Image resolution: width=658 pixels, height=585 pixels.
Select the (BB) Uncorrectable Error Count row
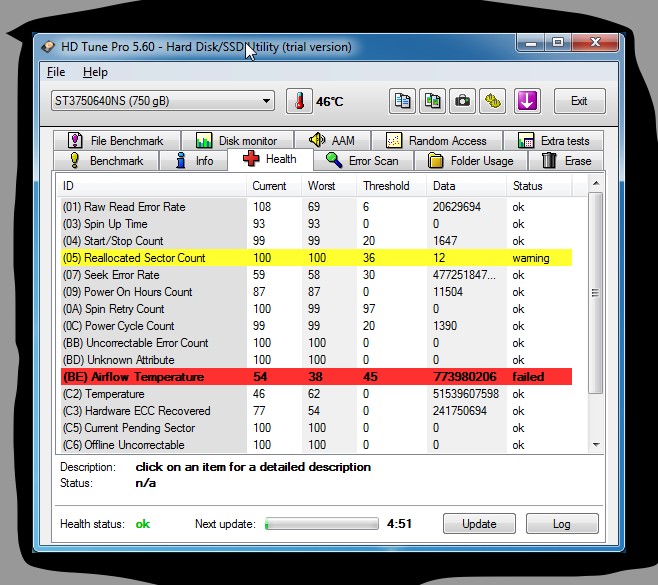coord(316,343)
